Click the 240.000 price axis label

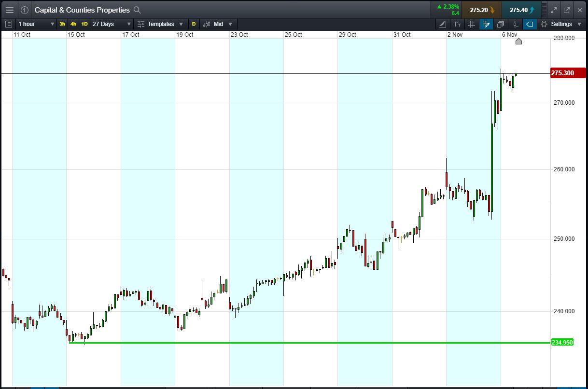pyautogui.click(x=564, y=311)
